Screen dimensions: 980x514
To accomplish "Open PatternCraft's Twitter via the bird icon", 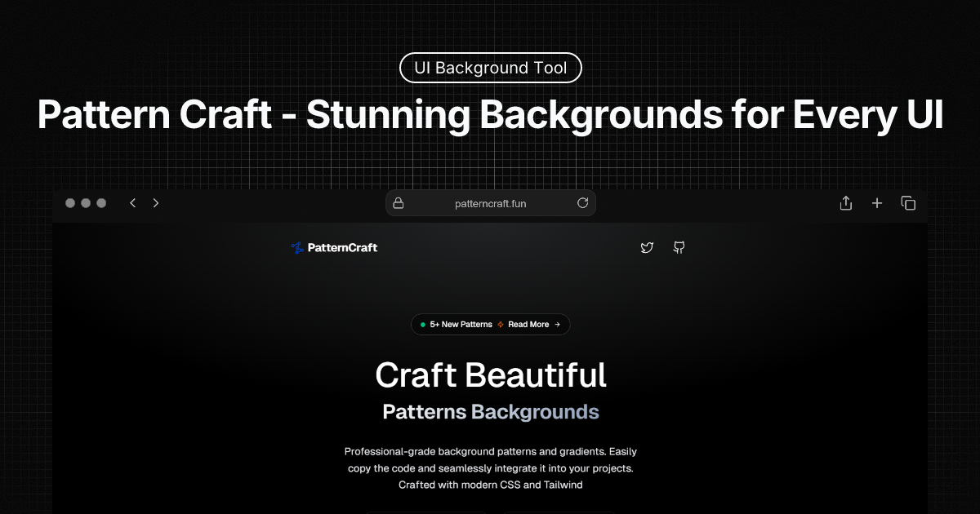I will (x=646, y=247).
